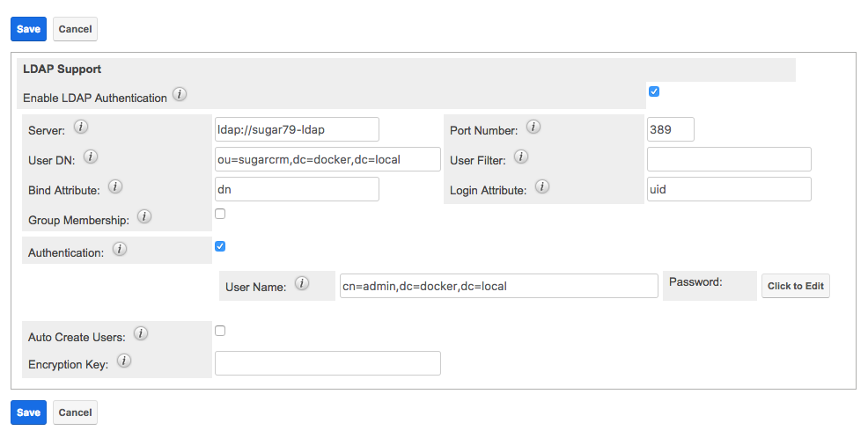Click the Login Attribute info icon
This screenshot has width=868, height=445.
542,186
